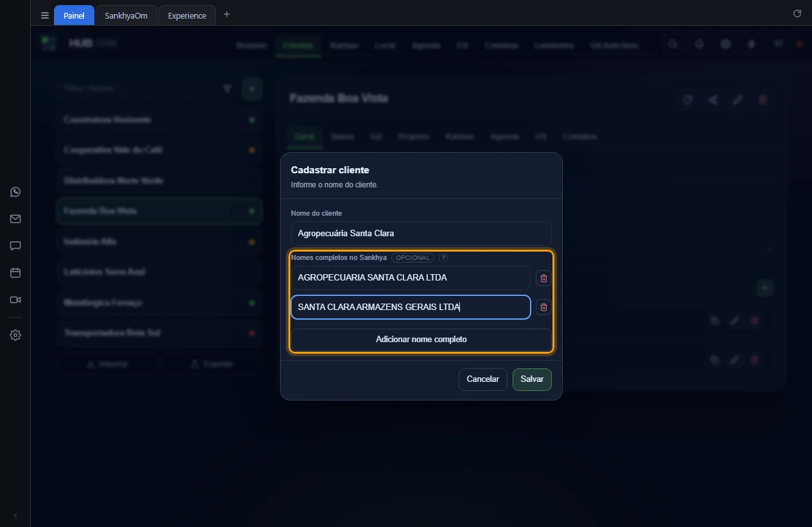
Task: Click the Salvar button
Action: pos(532,379)
